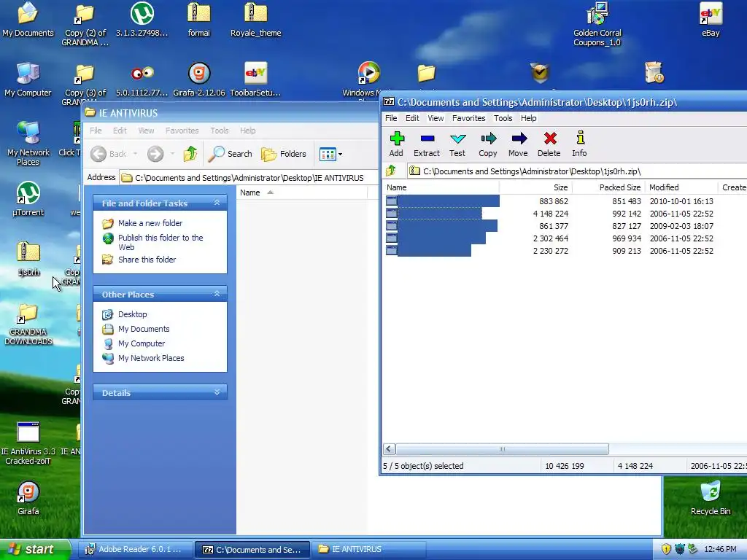
Task: Run the Test tool in 7-Zip
Action: click(x=457, y=144)
